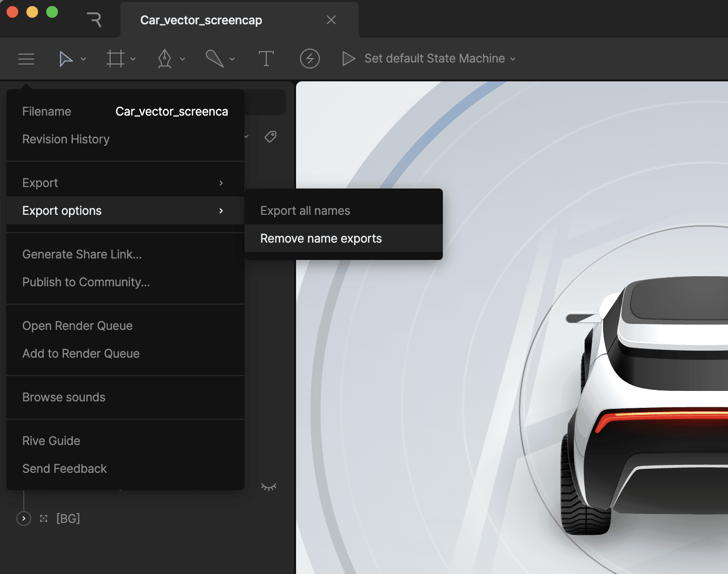Image resolution: width=728 pixels, height=574 pixels.
Task: Click the tag icon in hierarchy panel
Action: (270, 136)
